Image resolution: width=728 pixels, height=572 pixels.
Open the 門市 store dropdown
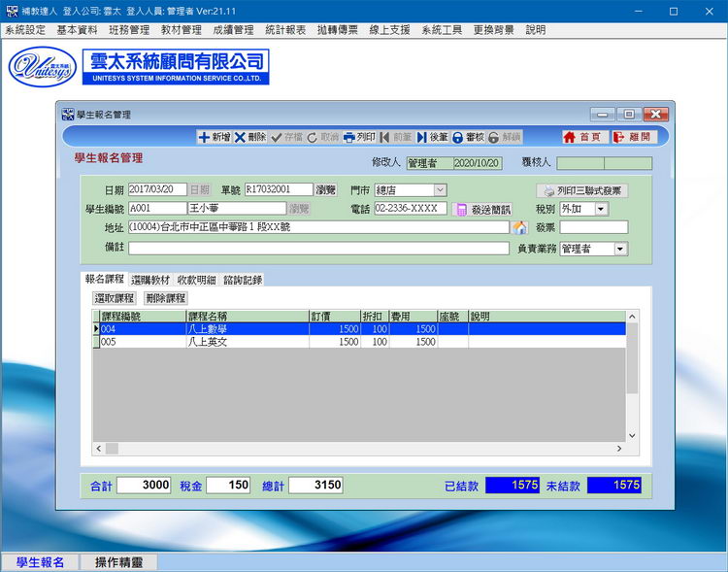(x=440, y=190)
